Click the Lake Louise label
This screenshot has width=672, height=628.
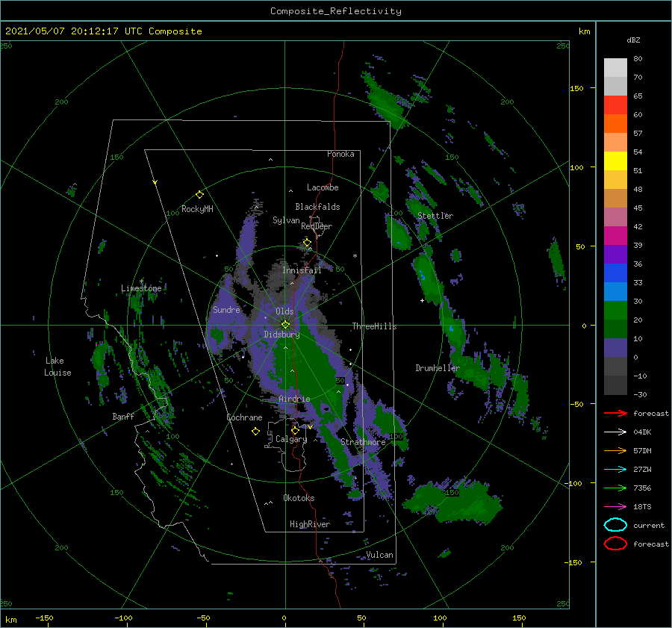pos(57,367)
